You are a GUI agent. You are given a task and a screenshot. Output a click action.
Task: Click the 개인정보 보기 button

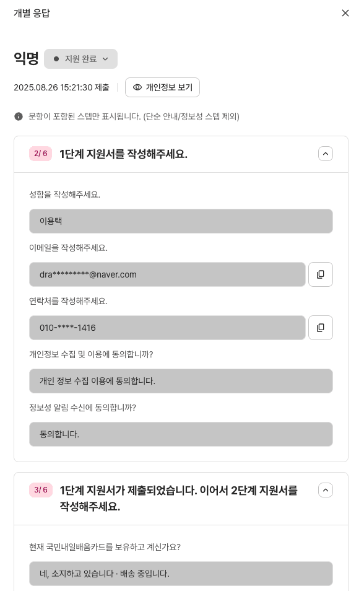(x=162, y=87)
